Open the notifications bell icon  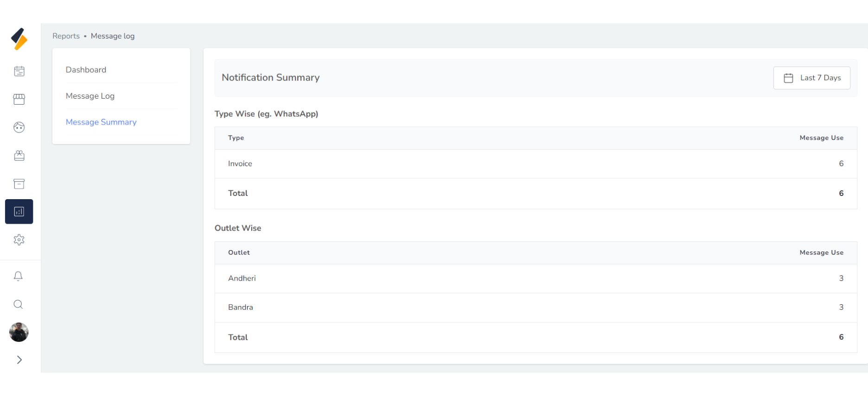point(18,277)
